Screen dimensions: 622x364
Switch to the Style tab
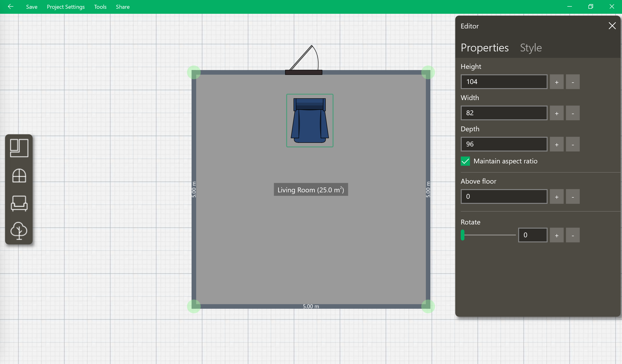tap(531, 48)
